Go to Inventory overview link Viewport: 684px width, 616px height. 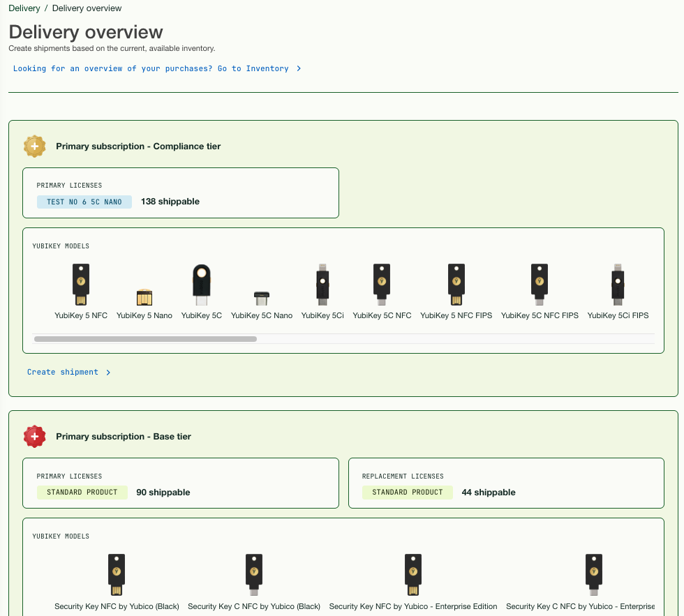[157, 69]
